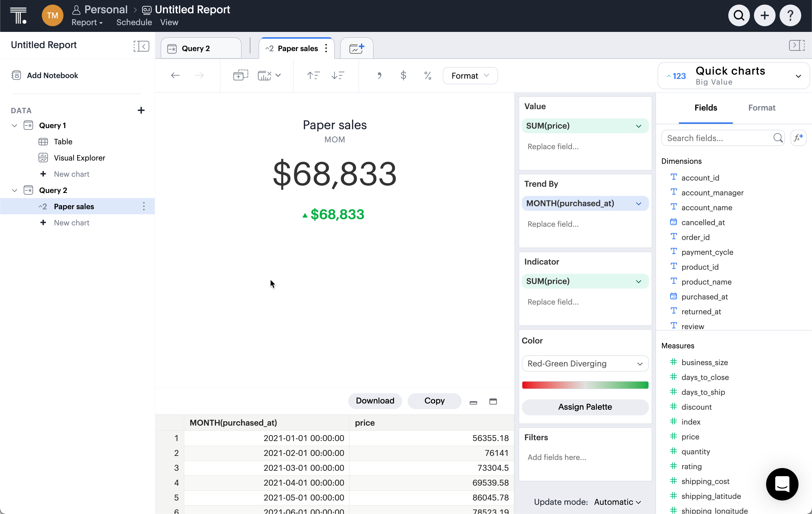Click the sort ascending icon
812x514 pixels.
point(313,75)
